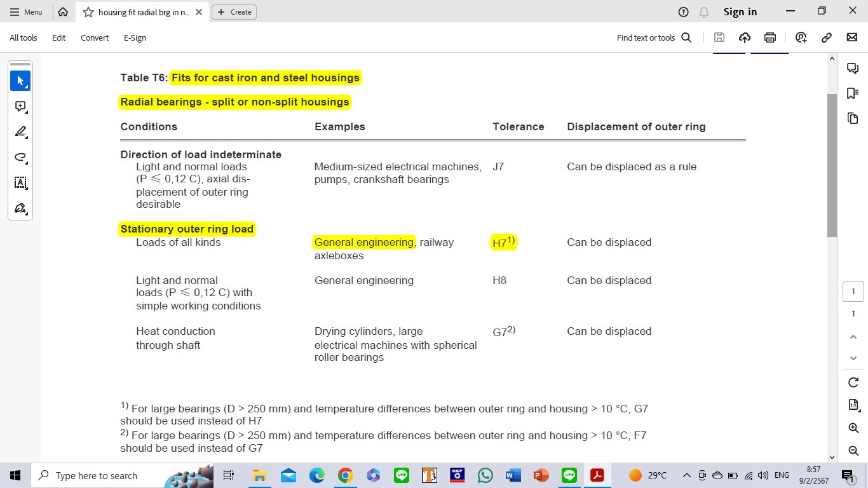Viewport: 868px width, 488px height.
Task: Show hidden system tray icons
Action: [x=686, y=475]
